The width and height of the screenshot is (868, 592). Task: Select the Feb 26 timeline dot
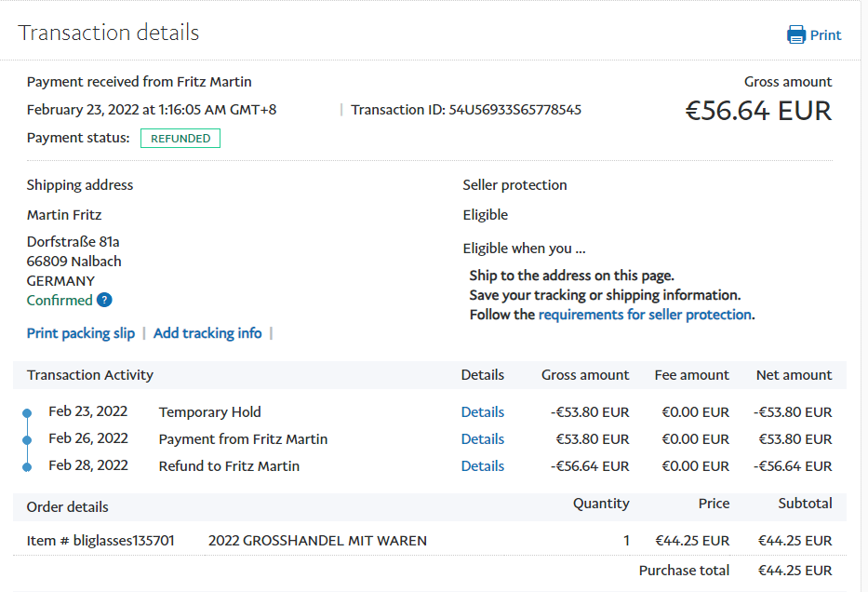tap(27, 439)
